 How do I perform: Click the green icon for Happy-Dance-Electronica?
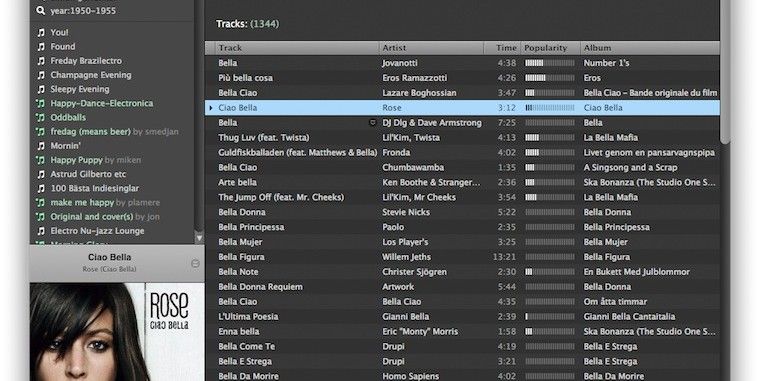pos(41,103)
